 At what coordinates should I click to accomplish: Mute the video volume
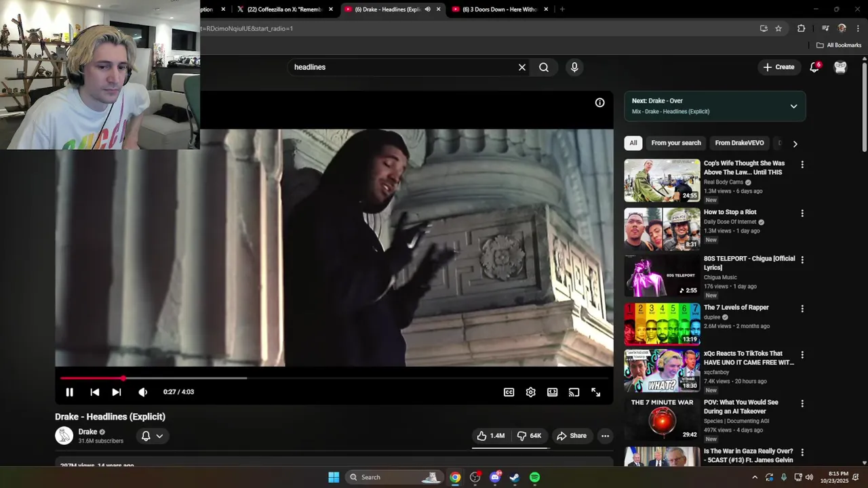(142, 392)
